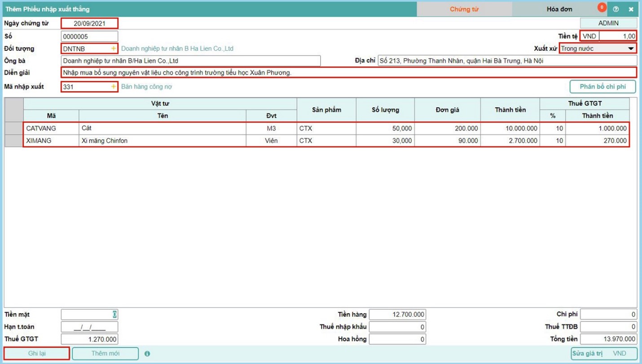Select the CATVANG row header cell
This screenshot has height=364, width=642.
(14, 128)
